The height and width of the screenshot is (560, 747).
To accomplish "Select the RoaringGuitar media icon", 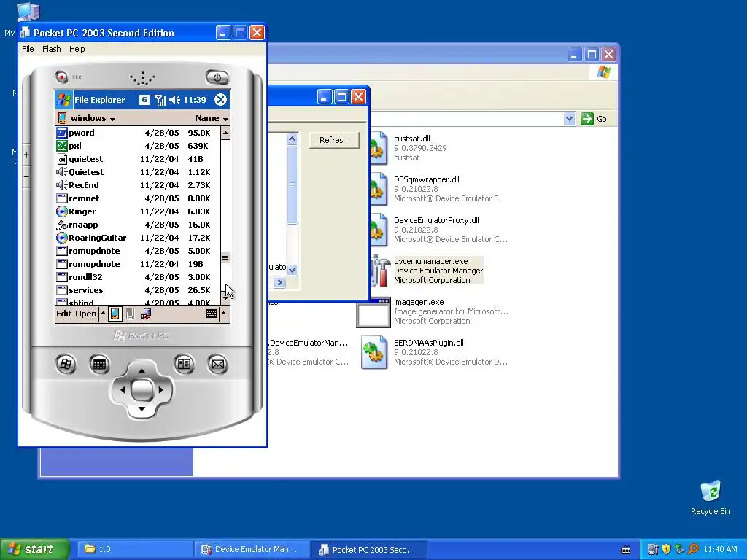I will pos(62,238).
